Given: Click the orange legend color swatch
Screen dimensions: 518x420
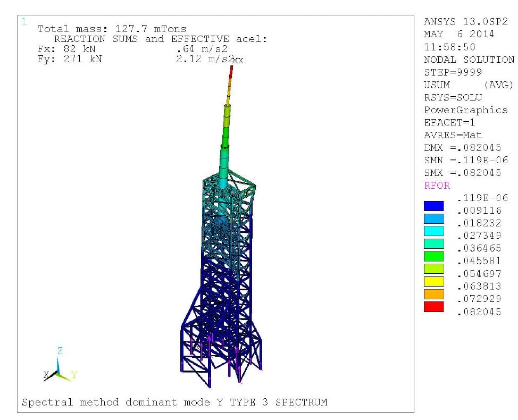Looking at the screenshot, I should click(434, 294).
